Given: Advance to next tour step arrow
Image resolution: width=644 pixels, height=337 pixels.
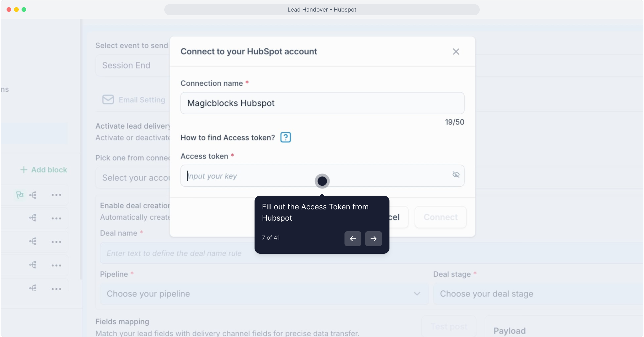Looking at the screenshot, I should coord(373,239).
